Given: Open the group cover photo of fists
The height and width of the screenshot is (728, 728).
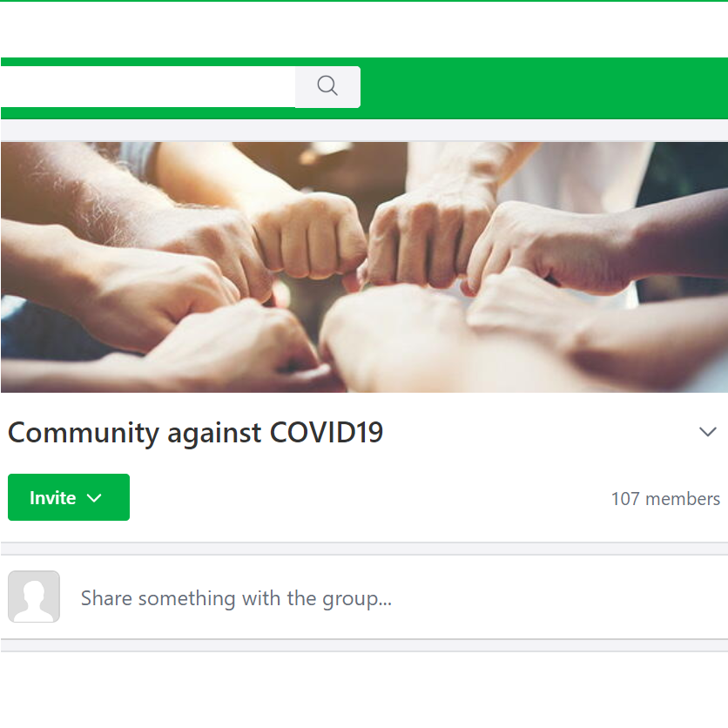Looking at the screenshot, I should (364, 267).
